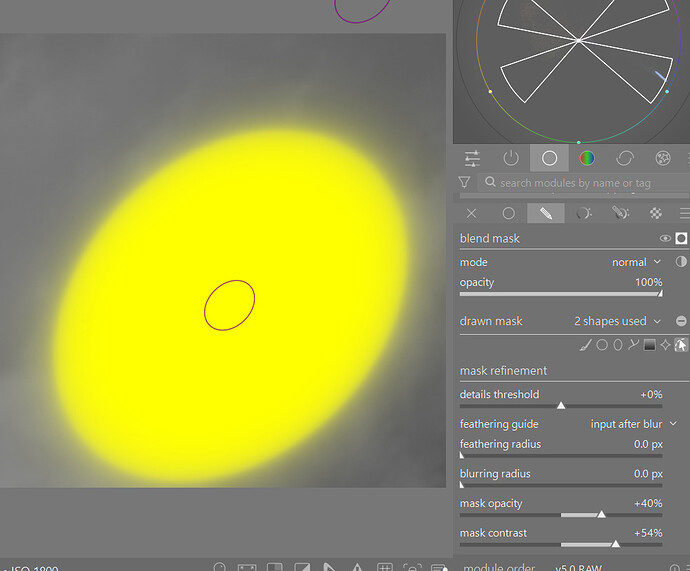Open the color module group
Viewport: 690px width, 571px height.
coord(587,158)
